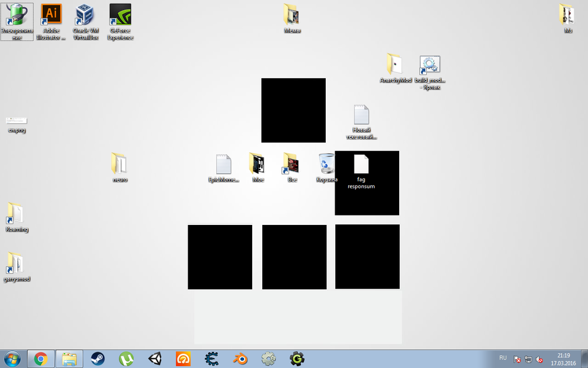
Task: Open Windows Explorer from the taskbar
Action: (x=69, y=359)
